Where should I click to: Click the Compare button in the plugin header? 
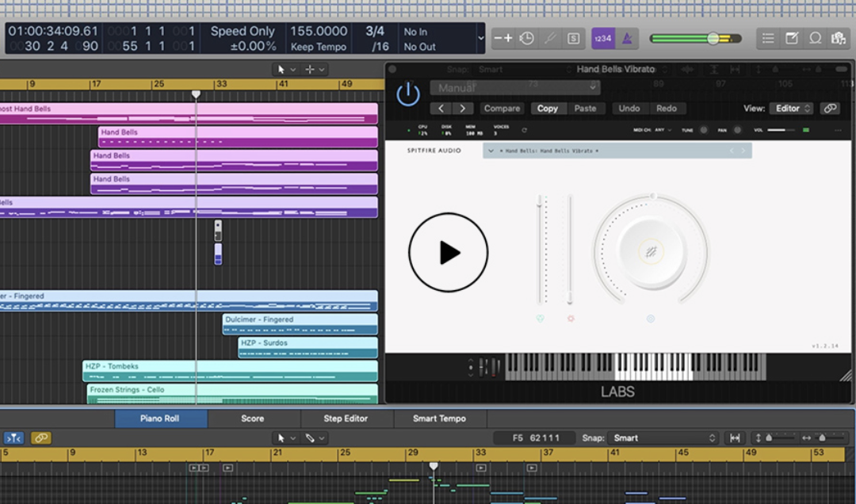click(502, 108)
